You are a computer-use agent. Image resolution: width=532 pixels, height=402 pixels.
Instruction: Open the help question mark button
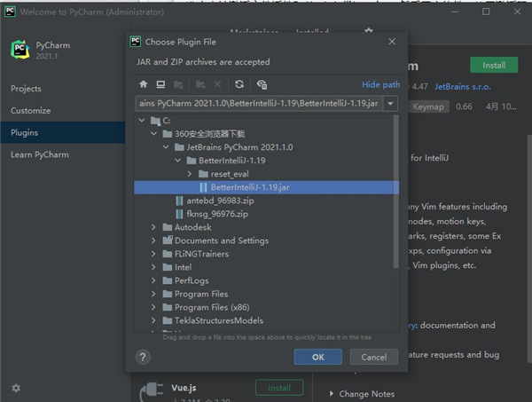[143, 356]
